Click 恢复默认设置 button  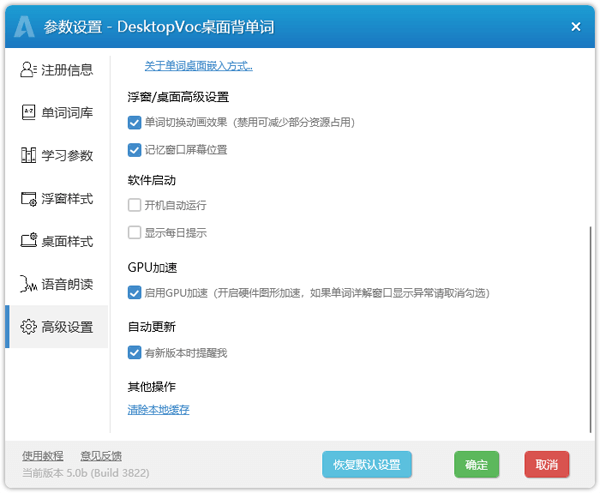tap(367, 464)
